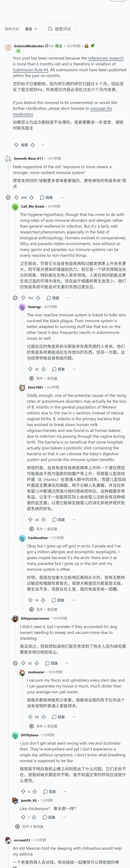Upvote msdossier's comment with 89 votes
This screenshot has height=868, width=130.
coord(30,717)
